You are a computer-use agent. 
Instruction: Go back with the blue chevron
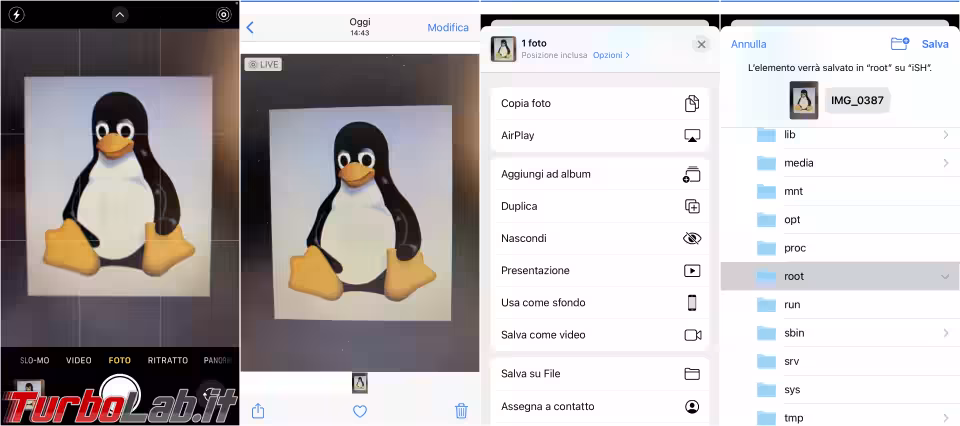click(250, 28)
